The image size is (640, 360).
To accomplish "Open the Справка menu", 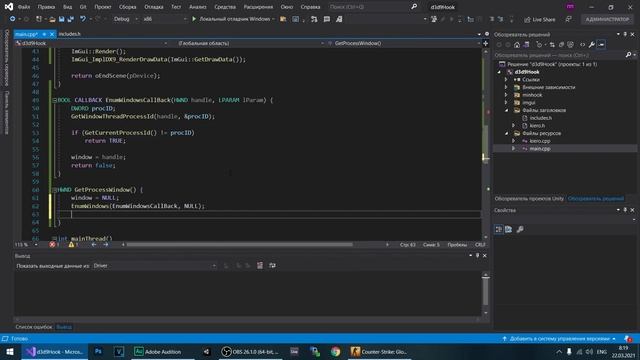I will pyautogui.click(x=310, y=7).
